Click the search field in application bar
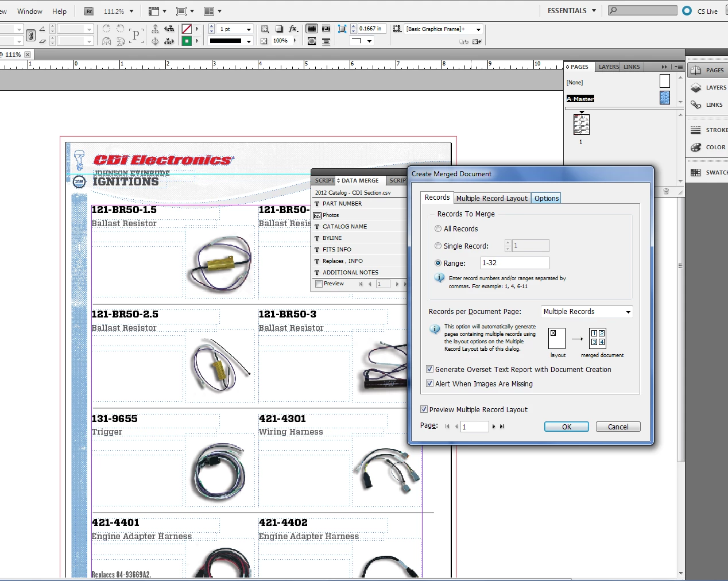 click(x=642, y=10)
